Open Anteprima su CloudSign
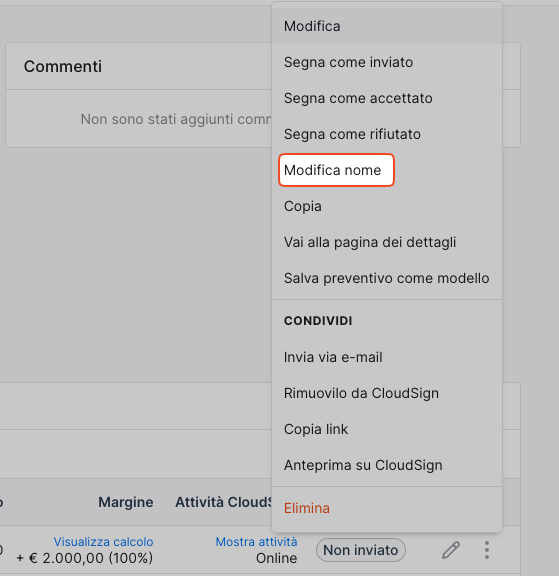Screen dimensions: 559x576 click(x=387, y=465)
